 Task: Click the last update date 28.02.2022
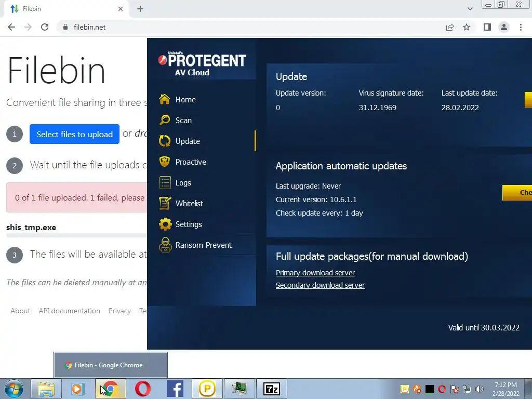[460, 108]
